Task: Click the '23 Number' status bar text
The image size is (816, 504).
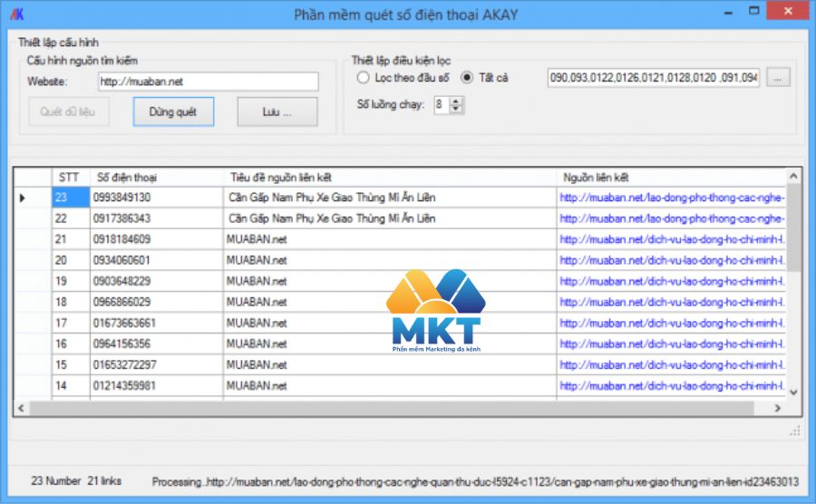Action: point(56,481)
